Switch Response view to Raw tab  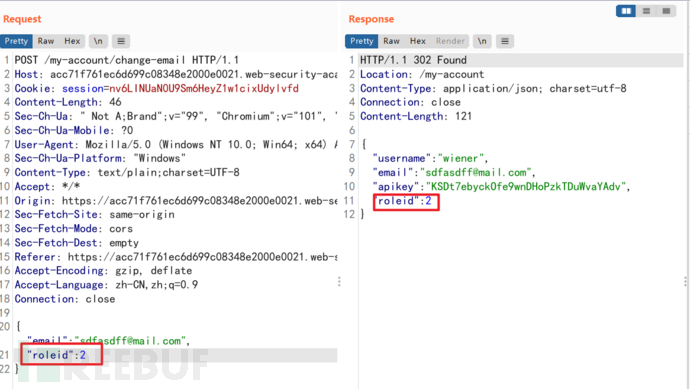pos(391,41)
